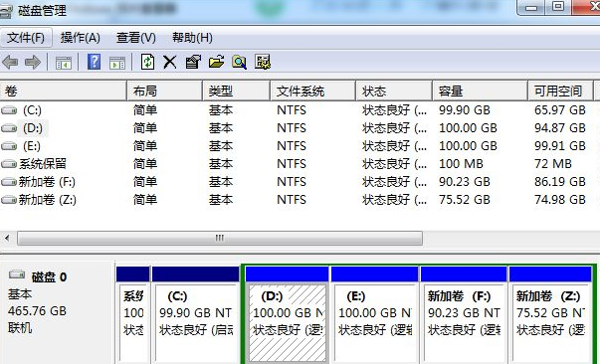
Task: Sort by the 容量 column header
Action: tap(480, 91)
